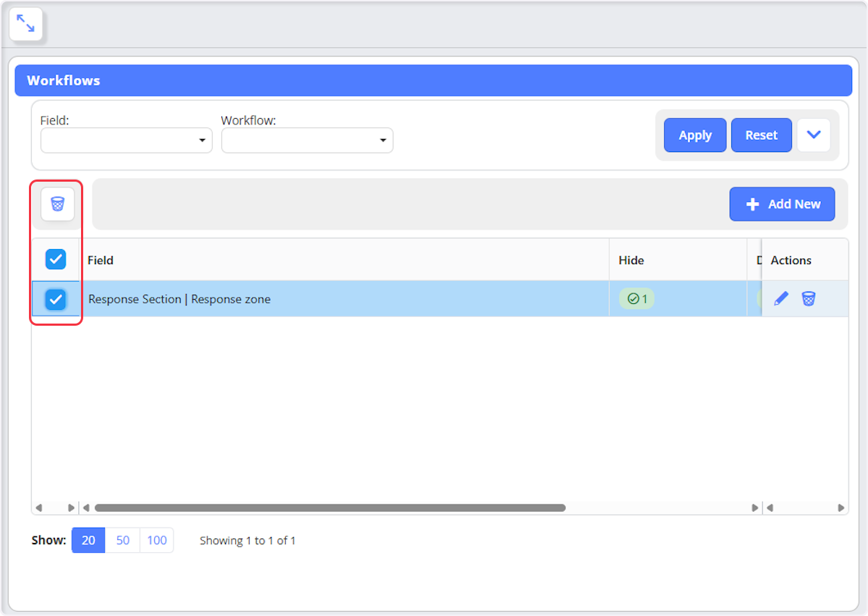Click the Hide count badge showing 1
Viewport: 868px width, 616px height.
click(x=637, y=298)
